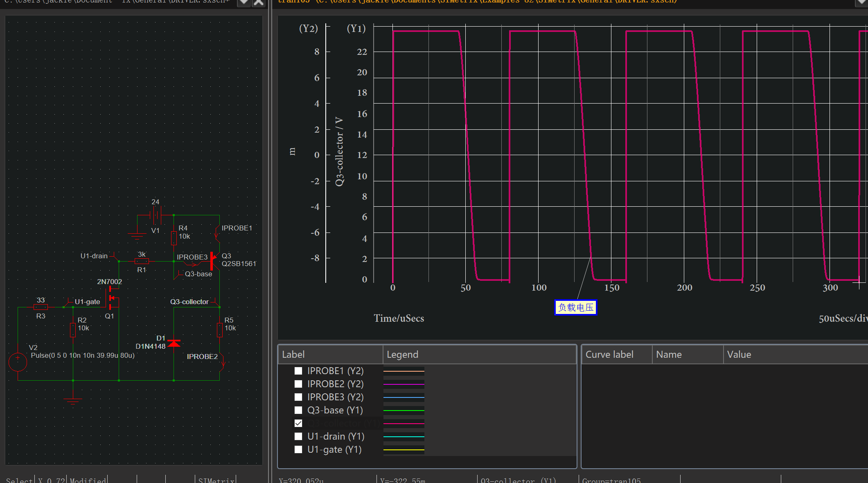Enable the IPROBE1 (Y2) curve checkbox

click(x=298, y=371)
